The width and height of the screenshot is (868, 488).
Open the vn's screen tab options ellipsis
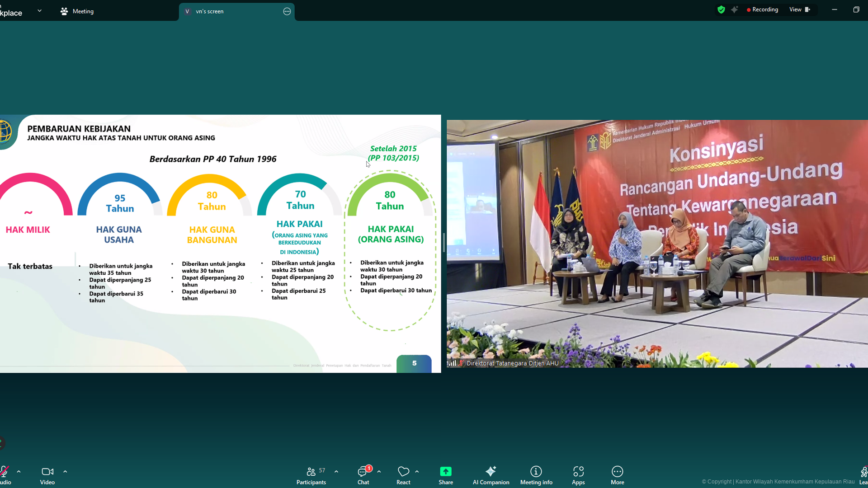point(287,11)
